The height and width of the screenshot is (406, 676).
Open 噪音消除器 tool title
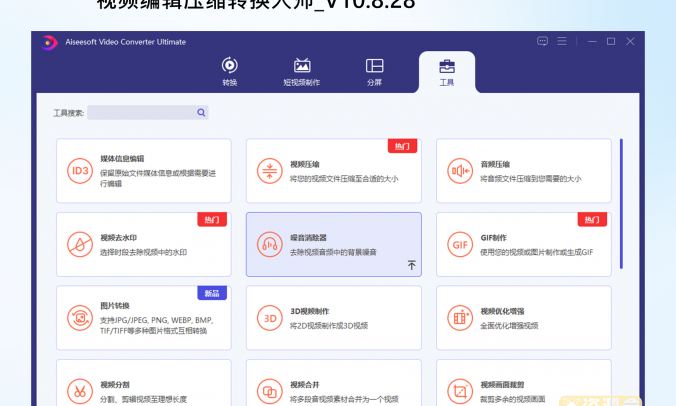pyautogui.click(x=308, y=237)
